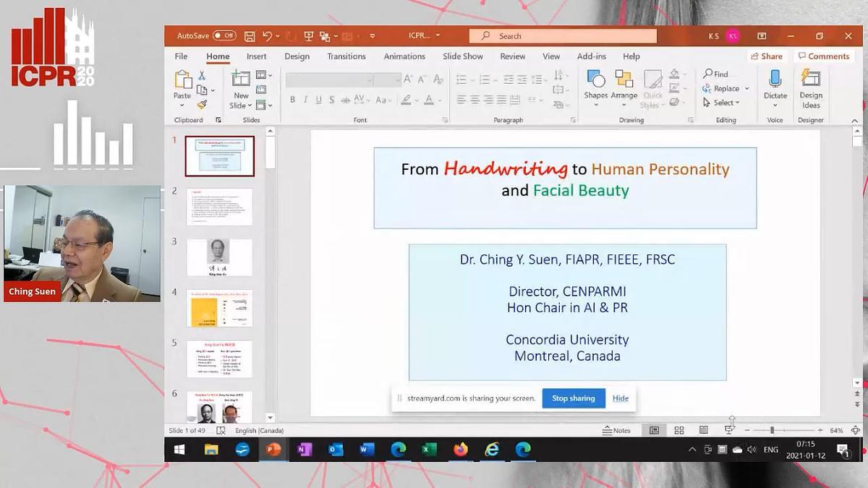The image size is (868, 488).
Task: Switch to Reading View icon
Action: [703, 430]
